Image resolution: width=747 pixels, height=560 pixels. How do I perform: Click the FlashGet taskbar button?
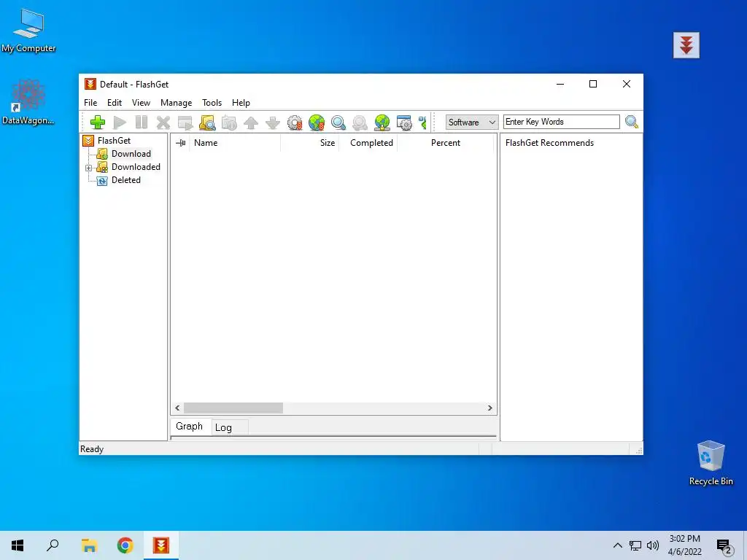pos(161,545)
